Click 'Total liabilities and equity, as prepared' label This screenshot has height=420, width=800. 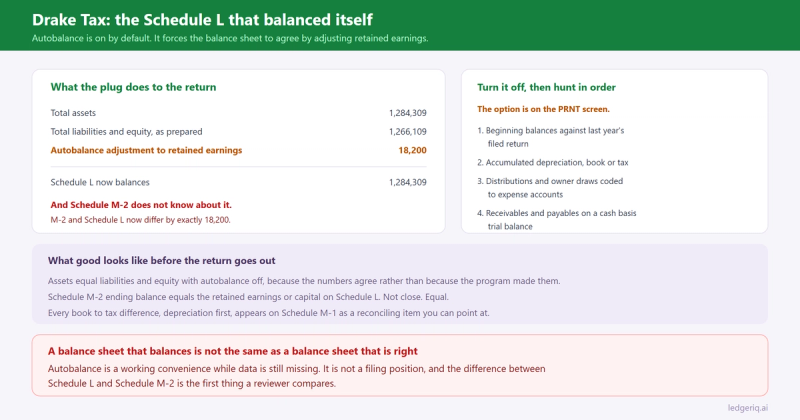[x=127, y=132]
